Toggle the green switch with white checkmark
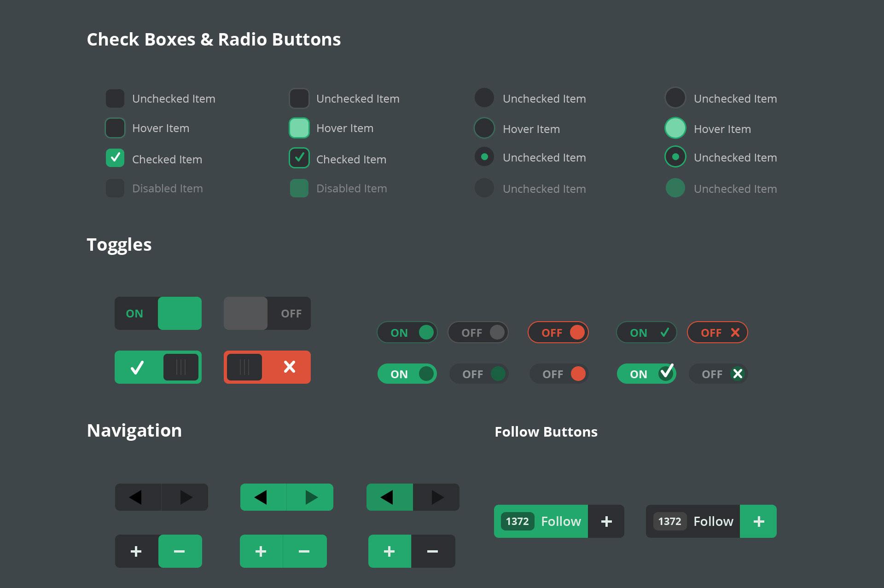884x588 pixels. point(158,367)
